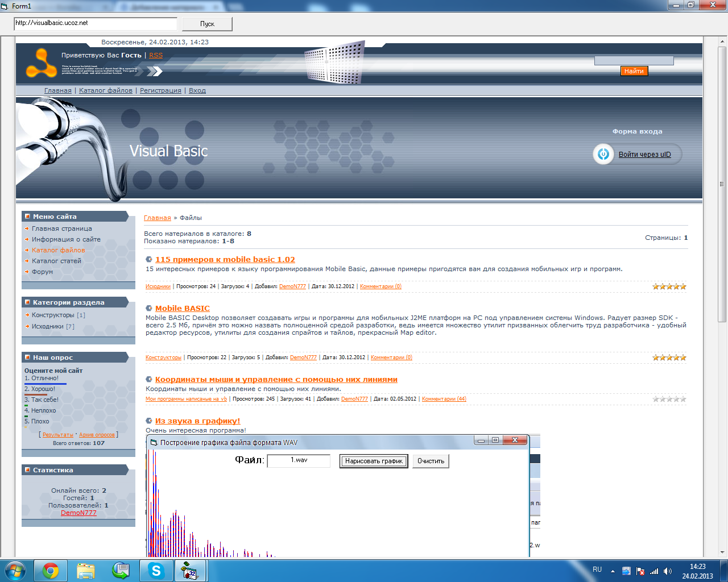Choose poll answer 1. Отлично!
The height and width of the screenshot is (582, 728).
click(42, 378)
